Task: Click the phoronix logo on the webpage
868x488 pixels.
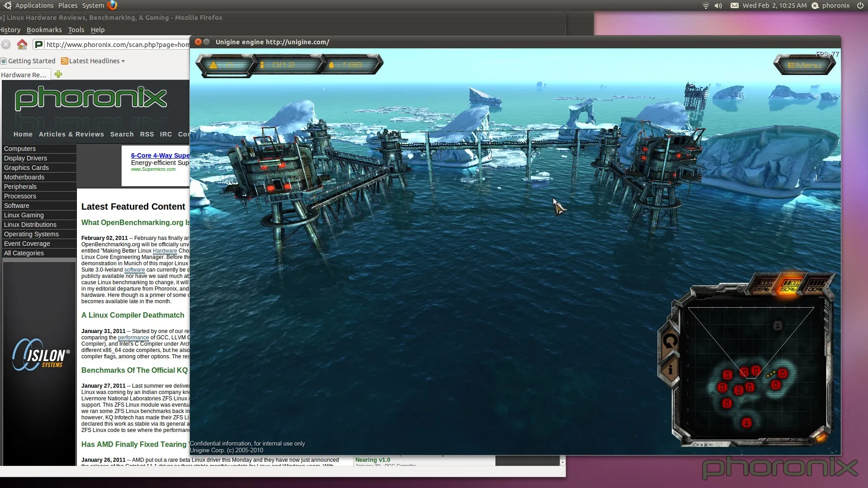Action: (x=91, y=98)
